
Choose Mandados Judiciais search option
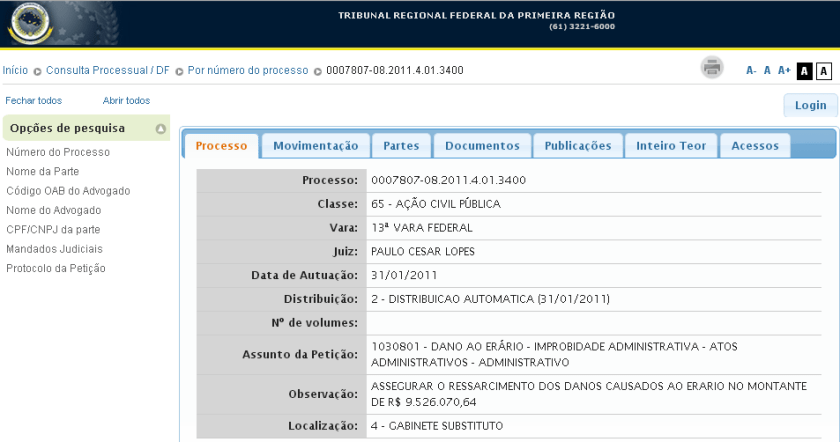point(54,249)
